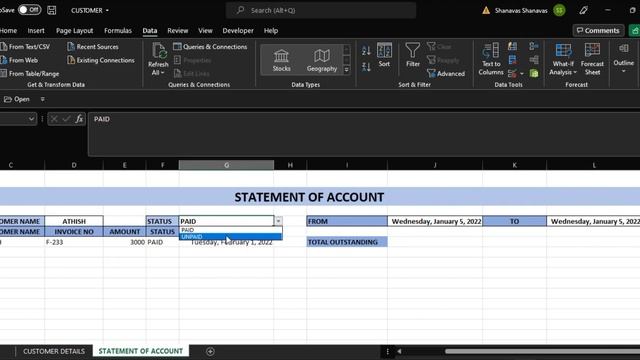Select the Geography data type
The image size is (640, 360).
(x=322, y=60)
